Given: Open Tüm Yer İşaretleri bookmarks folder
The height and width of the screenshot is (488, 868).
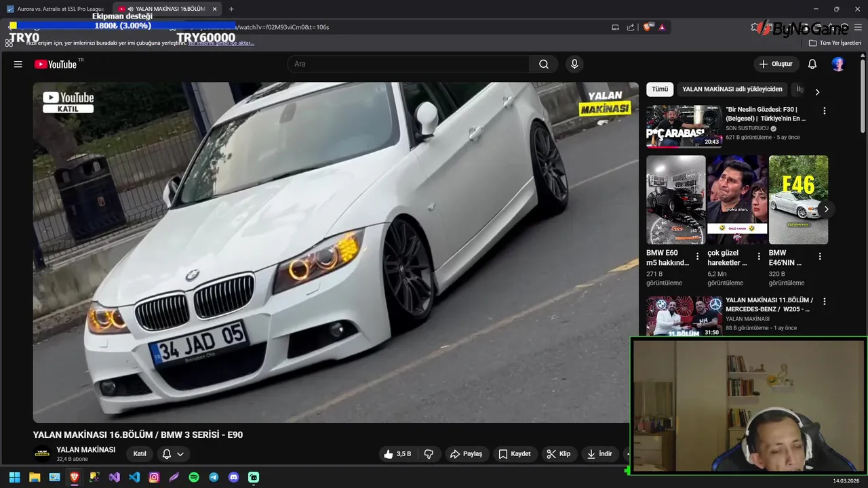Looking at the screenshot, I should pyautogui.click(x=835, y=43).
